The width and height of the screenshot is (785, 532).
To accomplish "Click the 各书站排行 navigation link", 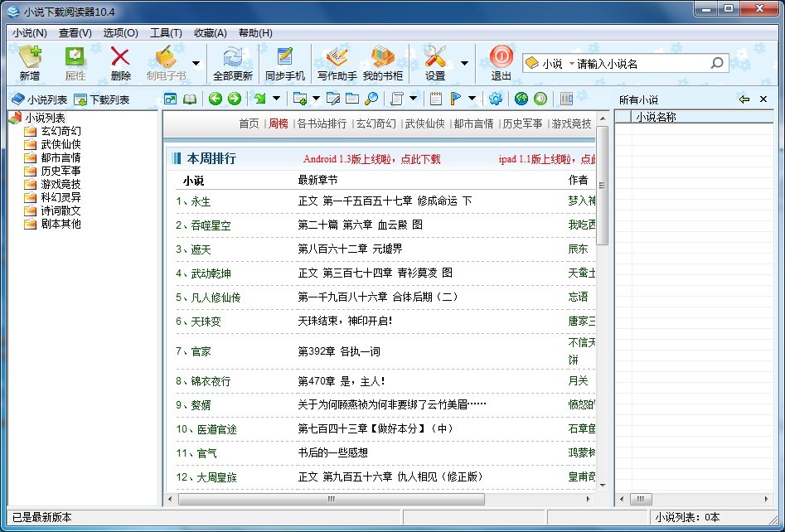I will point(322,123).
